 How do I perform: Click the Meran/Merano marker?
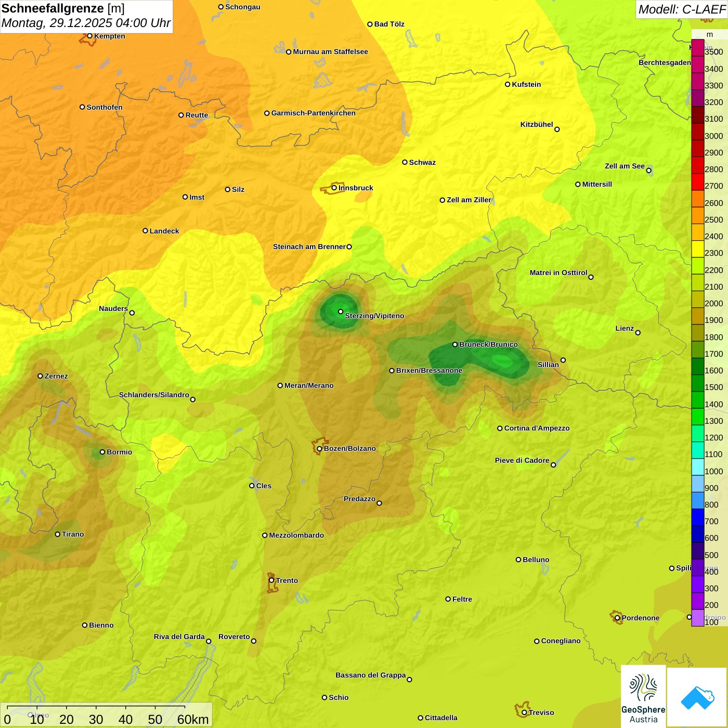coord(280,385)
